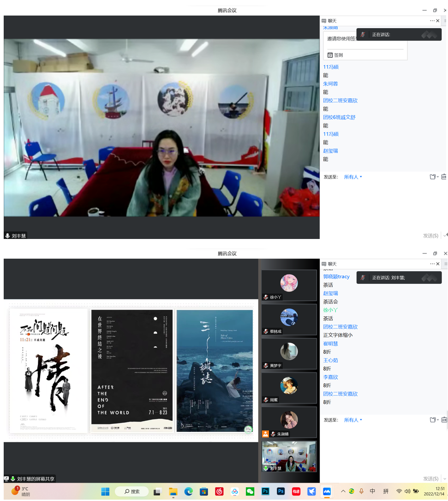Open NetEase Cloud Music taskbar icon
This screenshot has height=501, width=448.
click(x=219, y=492)
